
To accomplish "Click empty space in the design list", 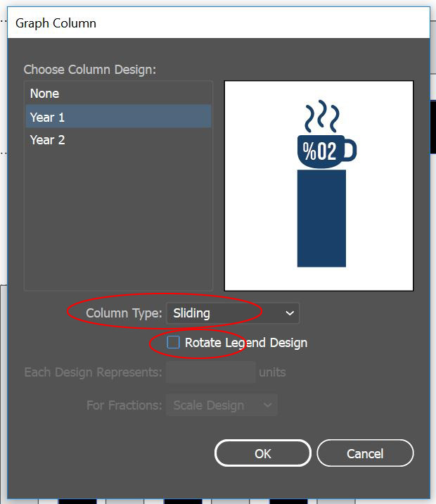I will coord(118,225).
